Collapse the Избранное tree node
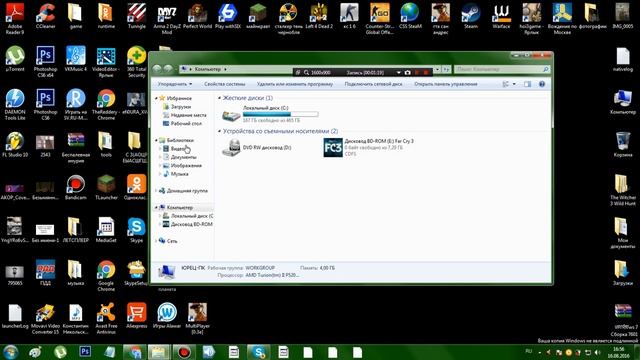640x360 pixels. click(x=156, y=98)
